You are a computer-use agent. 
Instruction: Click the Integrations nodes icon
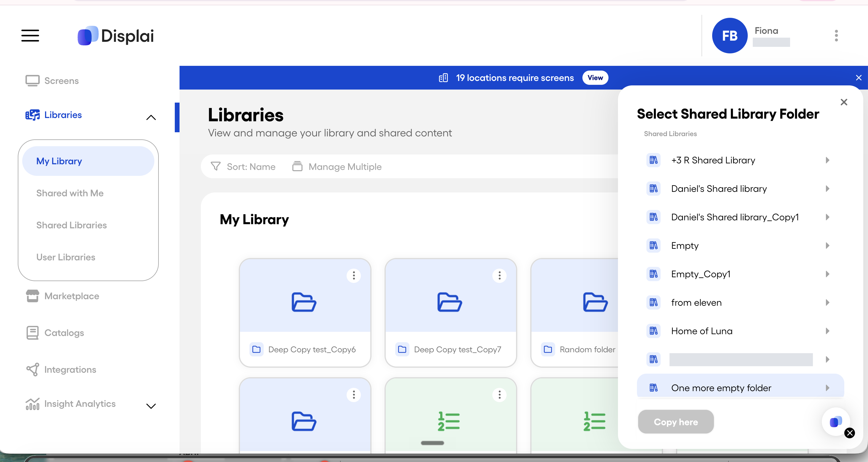(32, 369)
